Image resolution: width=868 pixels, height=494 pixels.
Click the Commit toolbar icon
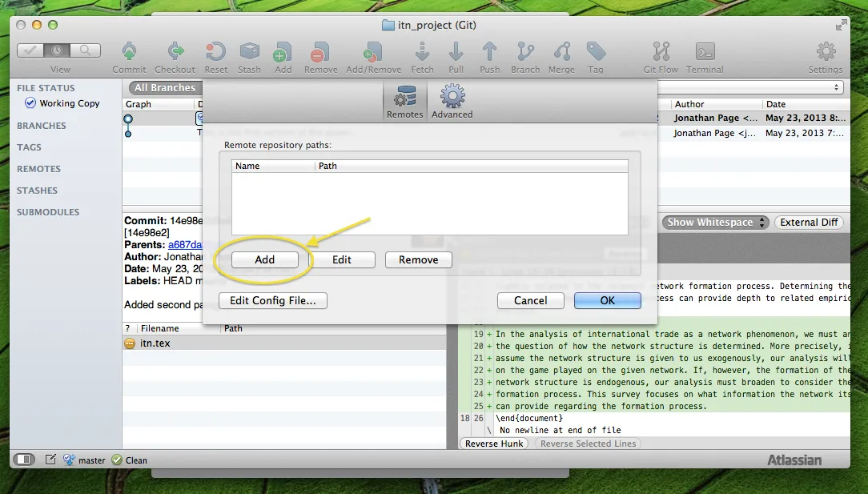click(x=129, y=53)
